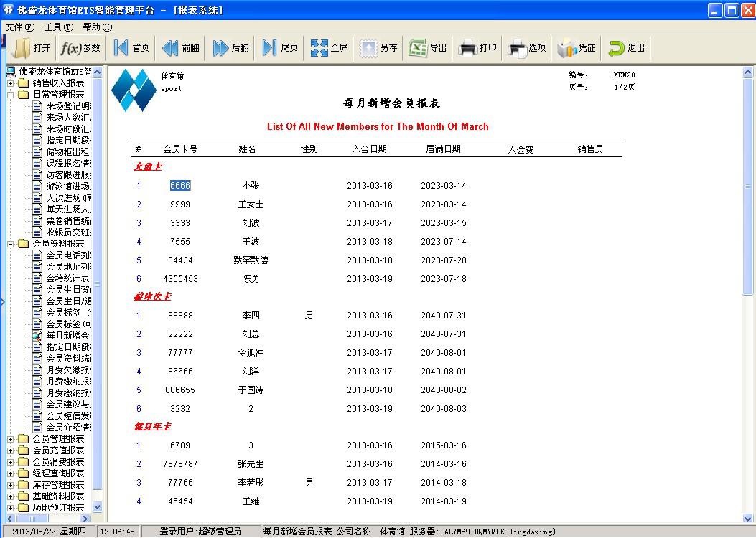This screenshot has width=756, height=538.
Task: Open the 文件(F) menu
Action: [20, 27]
